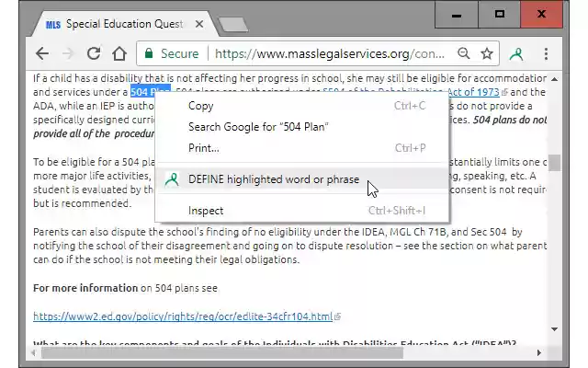This screenshot has height=368, width=588.
Task: Bookmark this page with the star icon
Action: 487,53
